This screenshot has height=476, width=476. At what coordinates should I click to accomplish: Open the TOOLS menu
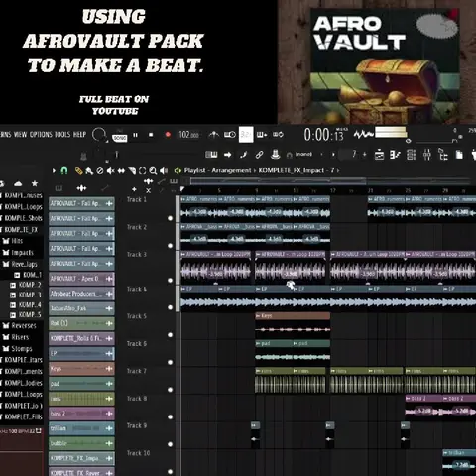[x=62, y=135]
